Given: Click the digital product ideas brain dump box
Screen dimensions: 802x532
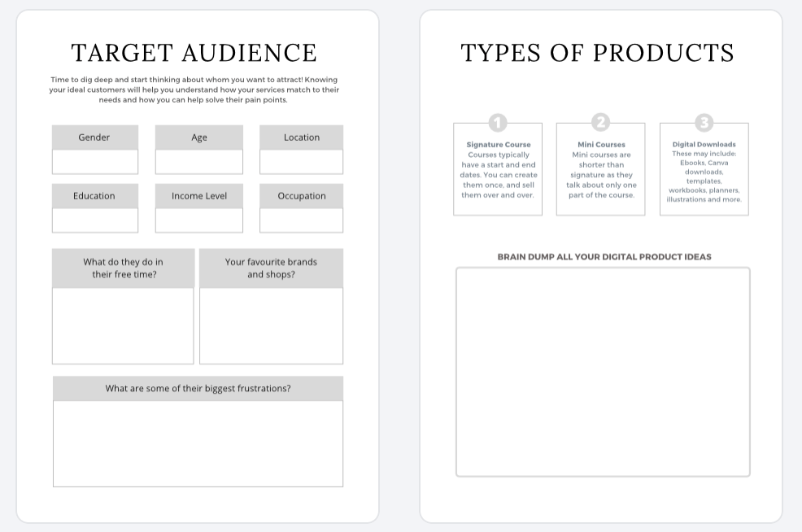Looking at the screenshot, I should coord(603,372).
